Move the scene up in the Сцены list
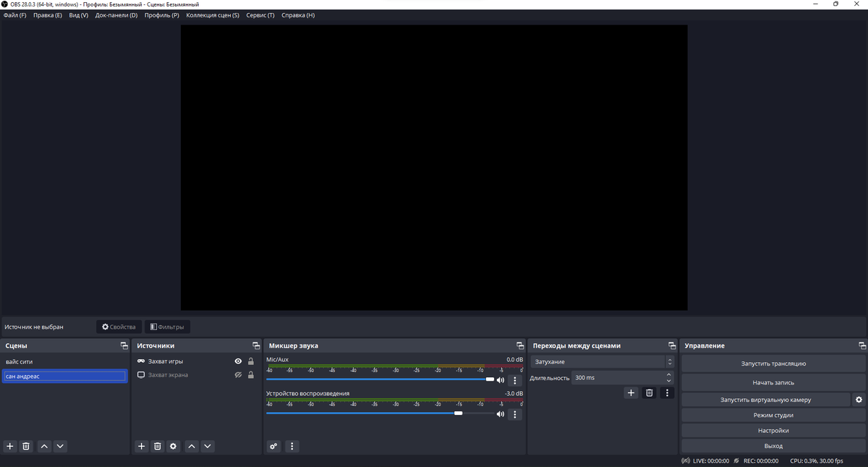The width and height of the screenshot is (868, 467). 44,446
